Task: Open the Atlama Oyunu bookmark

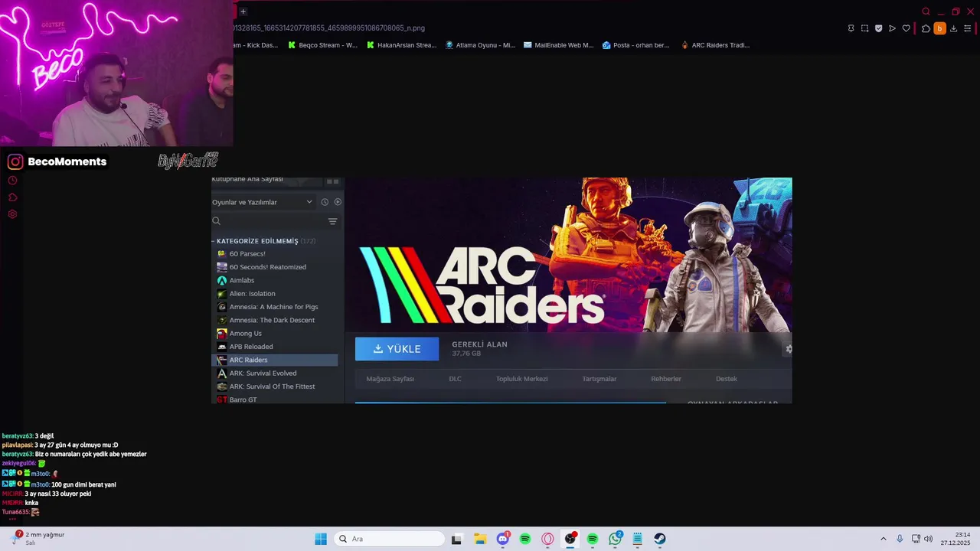Action: pyautogui.click(x=480, y=45)
